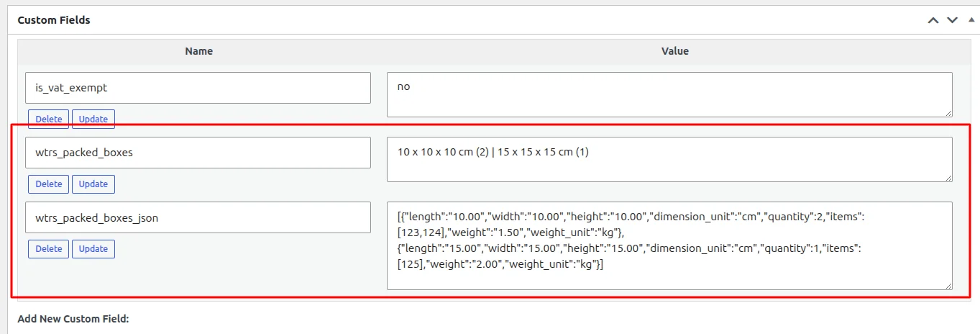The height and width of the screenshot is (334, 980).
Task: Update the is_vat_exempt custom field
Action: point(93,119)
